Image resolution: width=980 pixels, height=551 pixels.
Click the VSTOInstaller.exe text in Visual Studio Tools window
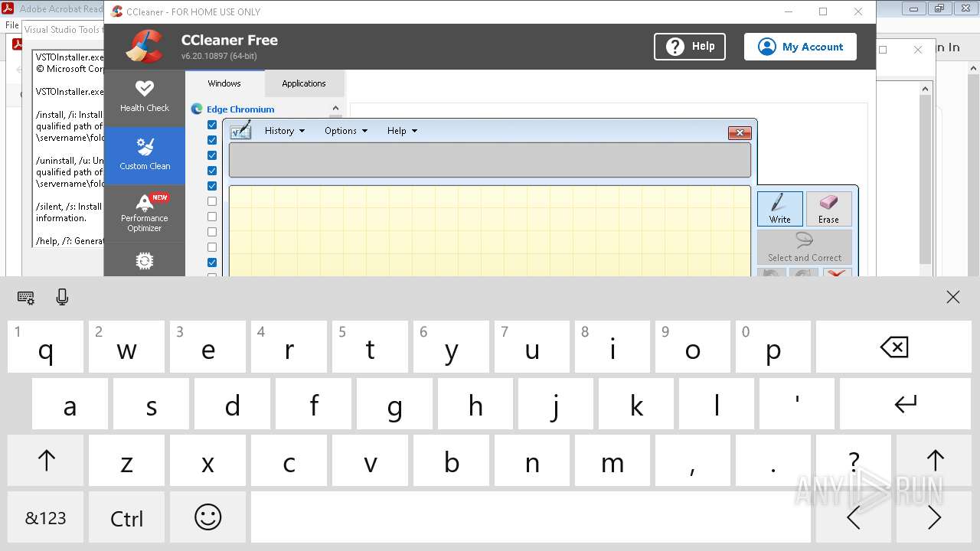70,57
